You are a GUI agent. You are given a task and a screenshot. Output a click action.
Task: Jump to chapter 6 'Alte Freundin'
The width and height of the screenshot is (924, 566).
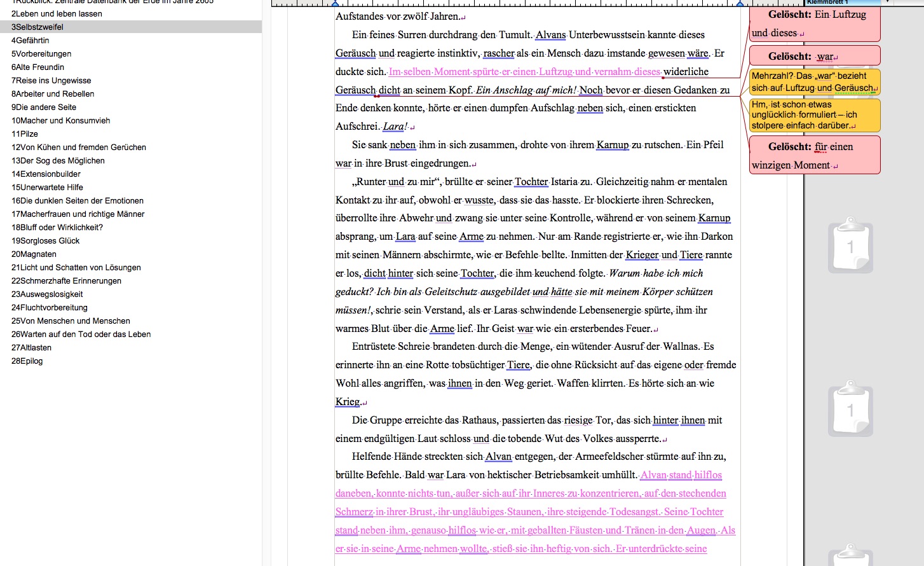tap(130, 67)
